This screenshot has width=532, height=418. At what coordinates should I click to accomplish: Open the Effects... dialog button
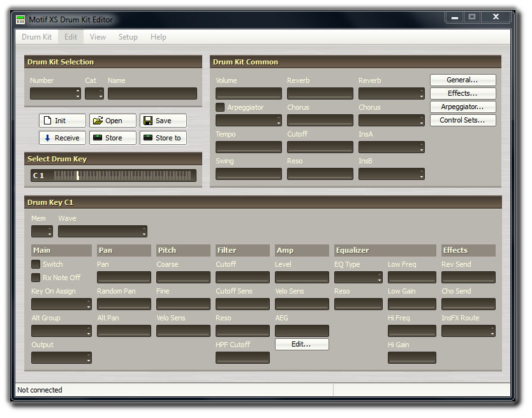tap(462, 93)
